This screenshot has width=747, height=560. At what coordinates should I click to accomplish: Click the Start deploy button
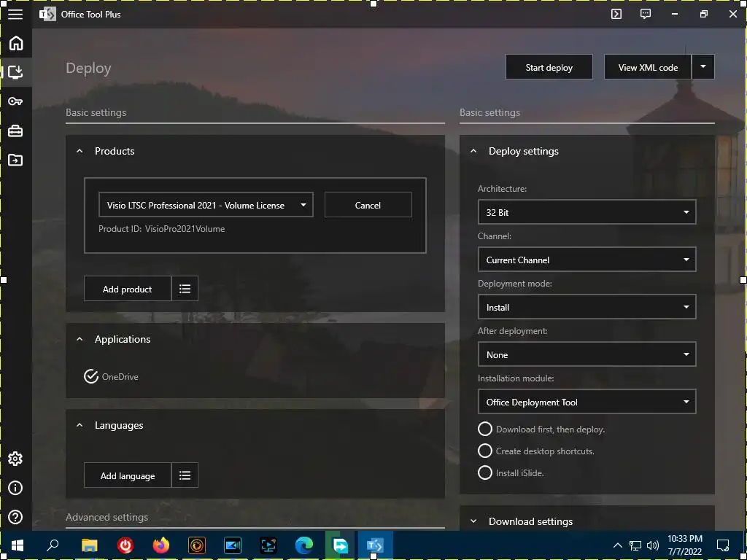pos(549,66)
